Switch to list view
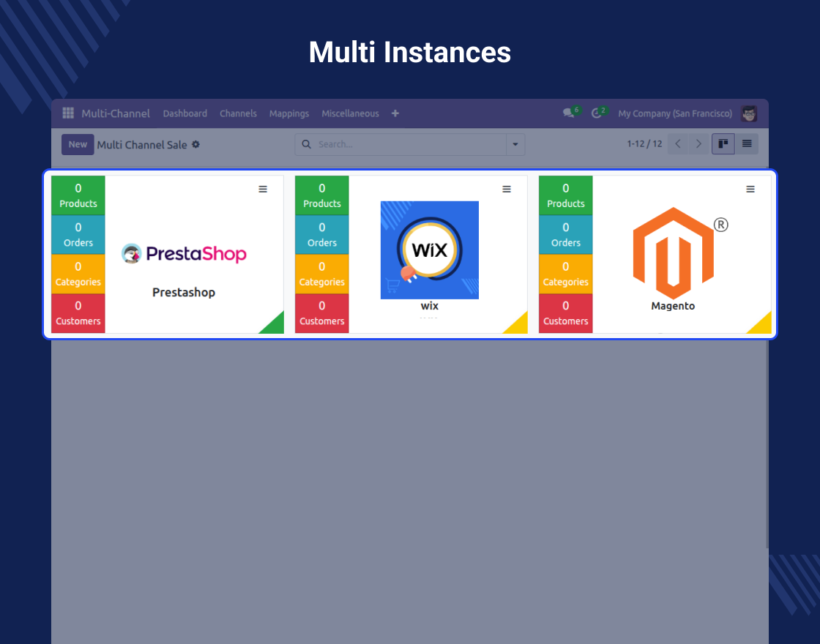The height and width of the screenshot is (644, 820). click(x=747, y=144)
